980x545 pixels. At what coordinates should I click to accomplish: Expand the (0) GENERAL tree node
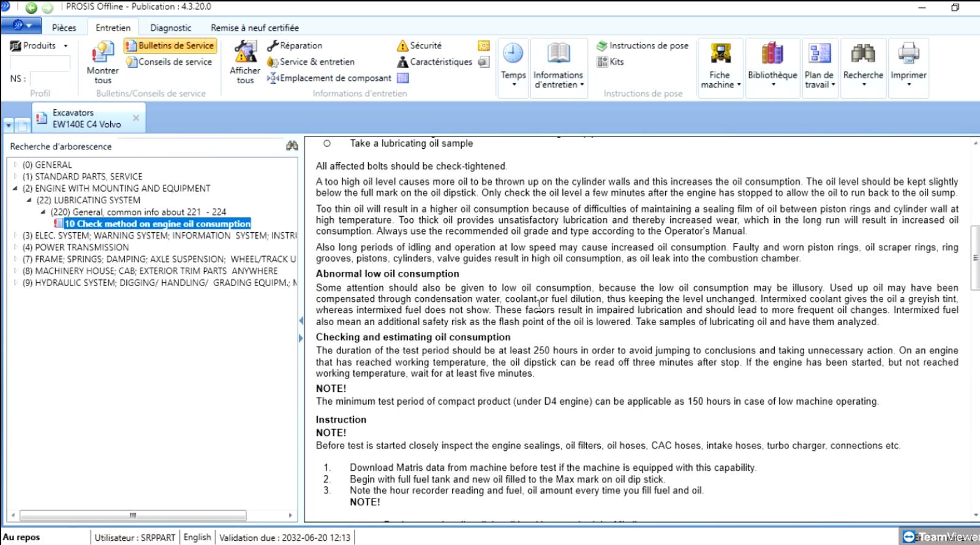click(15, 165)
